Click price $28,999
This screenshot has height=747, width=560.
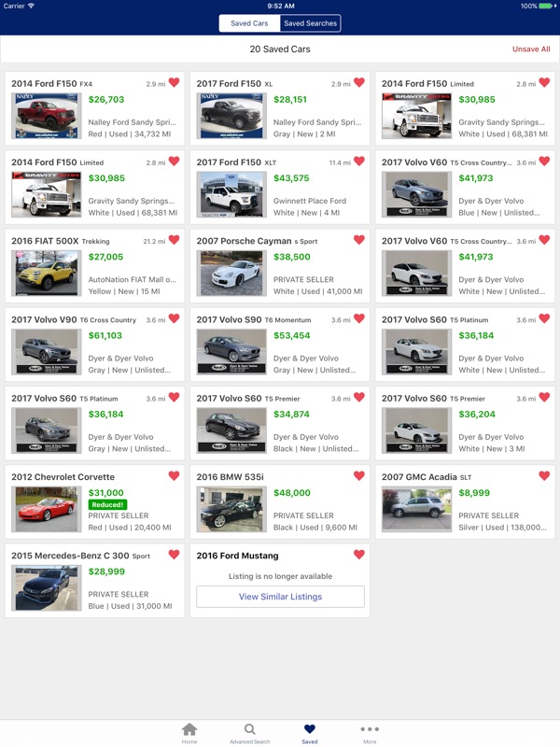coord(106,571)
